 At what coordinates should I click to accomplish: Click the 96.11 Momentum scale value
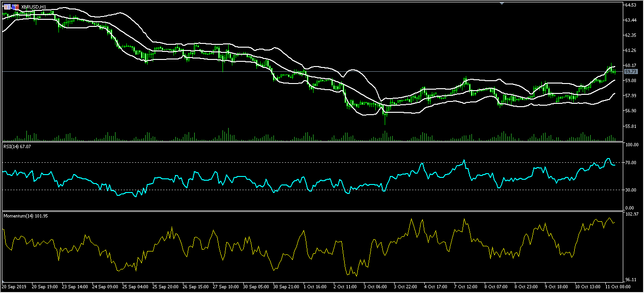click(631, 279)
